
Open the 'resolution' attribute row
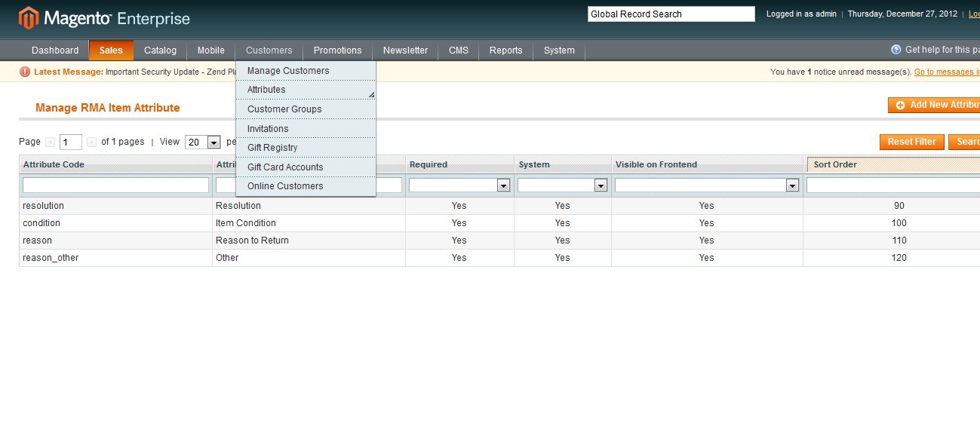point(44,206)
